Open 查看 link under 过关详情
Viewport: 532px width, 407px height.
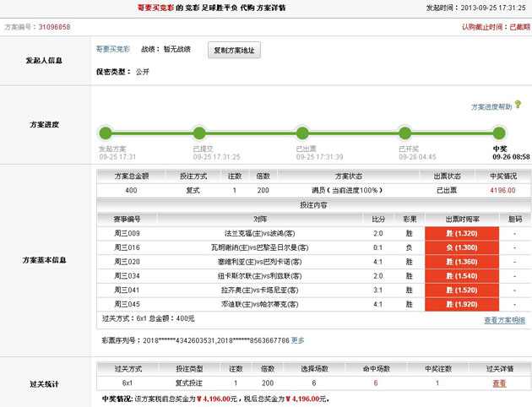tap(499, 383)
